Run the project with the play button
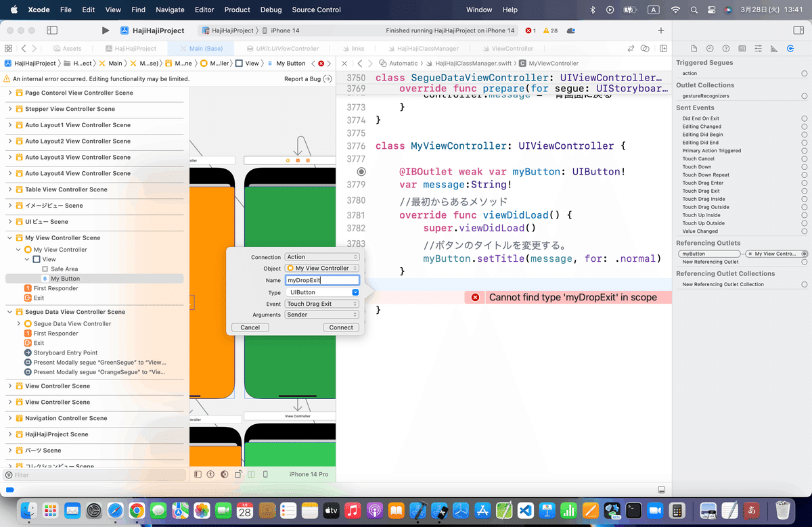The image size is (812, 527). point(105,30)
